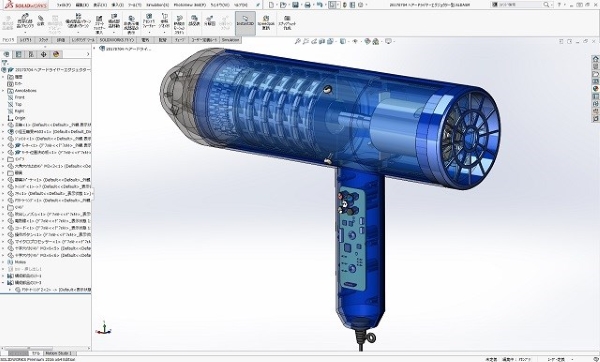The image size is (600, 362).
Task: Open the ConfigurationManager tab icon
Action: click(31, 54)
